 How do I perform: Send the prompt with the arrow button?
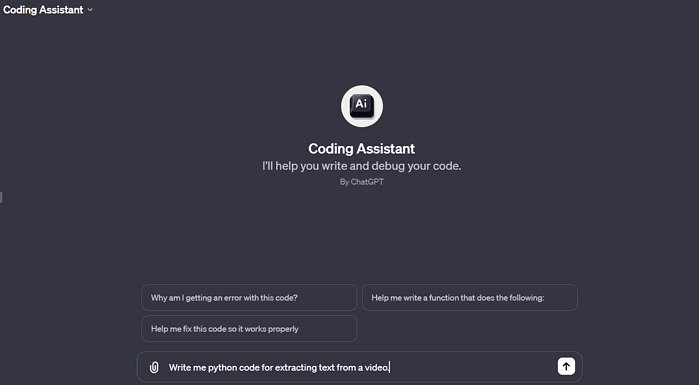(566, 367)
